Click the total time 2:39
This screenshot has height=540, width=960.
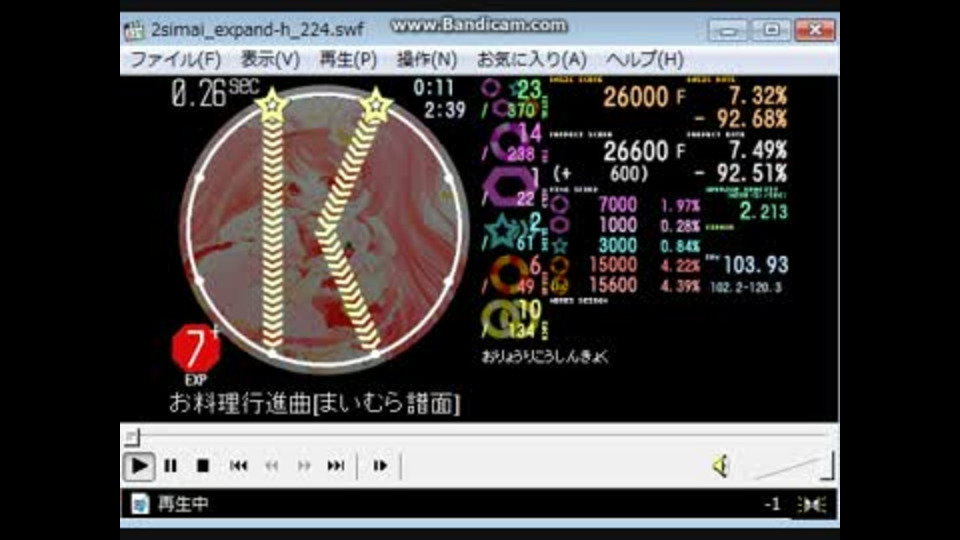(444, 110)
